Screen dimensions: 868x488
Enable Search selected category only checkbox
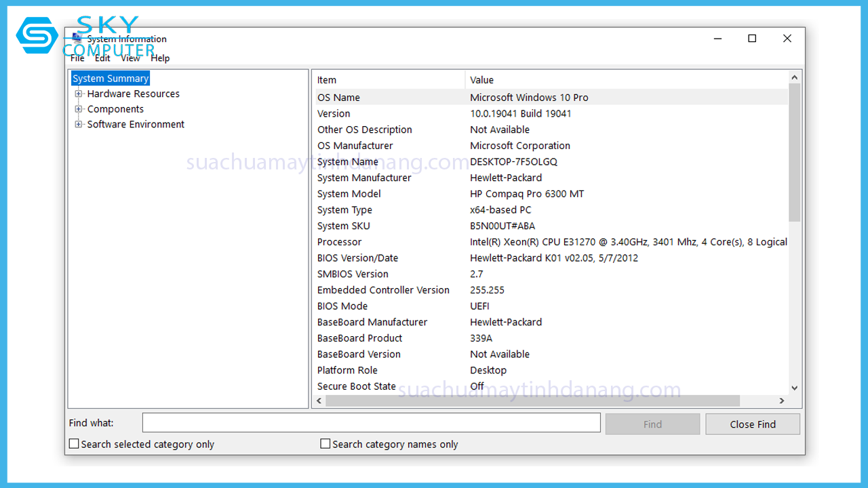coord(75,444)
